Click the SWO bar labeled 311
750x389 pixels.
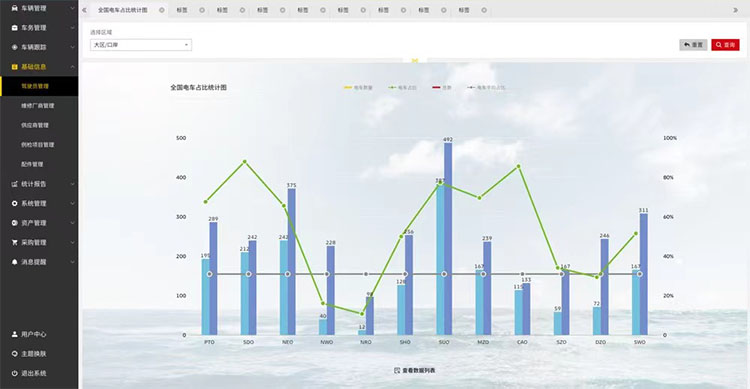click(644, 274)
